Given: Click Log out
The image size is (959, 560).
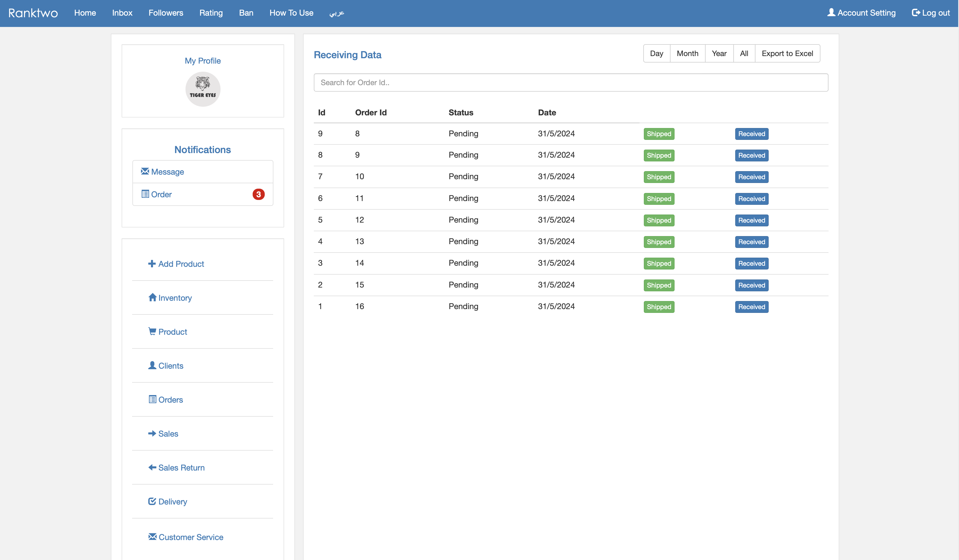Looking at the screenshot, I should tap(931, 13).
